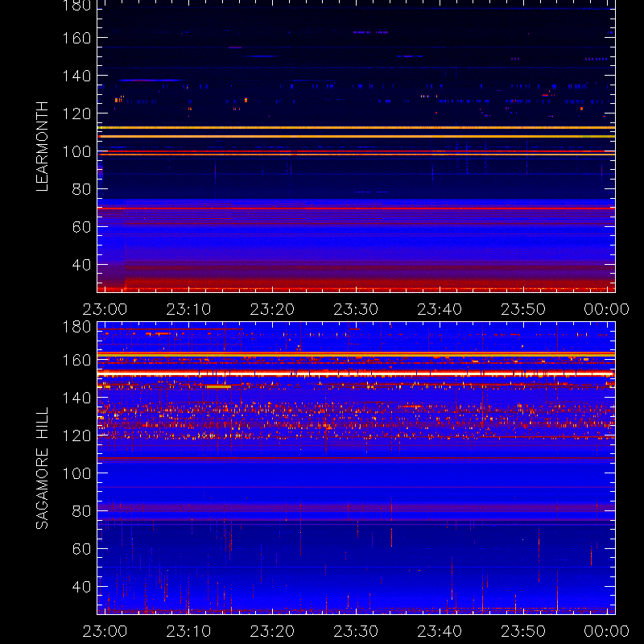Pick the 100 frequency label on Sagamore Hill axis
Screen dimensions: 644x644
pyautogui.click(x=76, y=473)
